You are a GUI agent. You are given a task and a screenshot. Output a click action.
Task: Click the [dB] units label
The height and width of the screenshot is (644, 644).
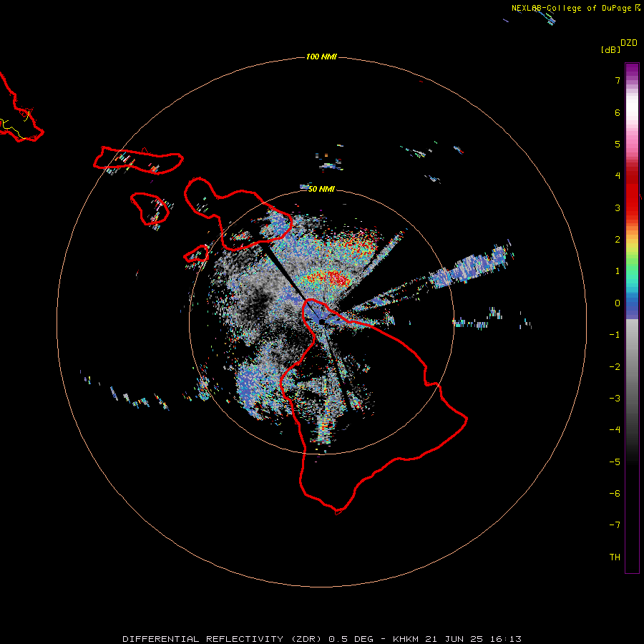click(610, 49)
